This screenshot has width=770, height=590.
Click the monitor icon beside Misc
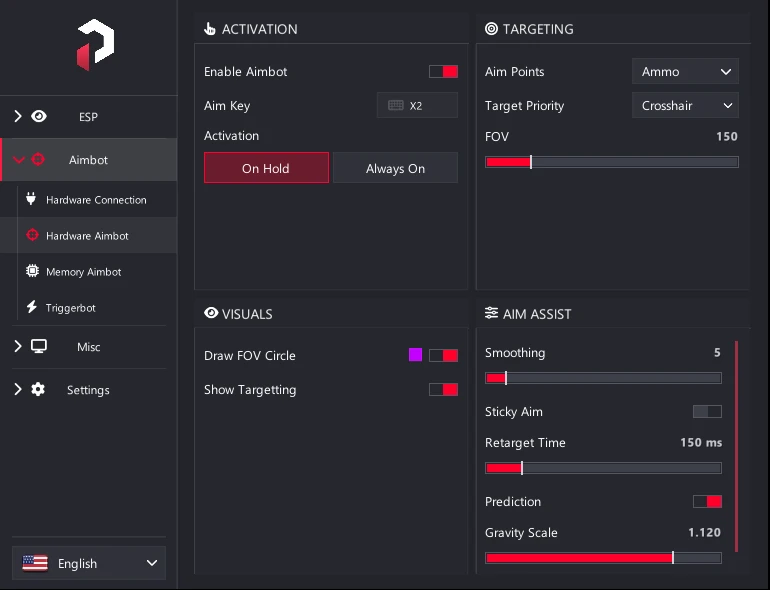(39, 346)
